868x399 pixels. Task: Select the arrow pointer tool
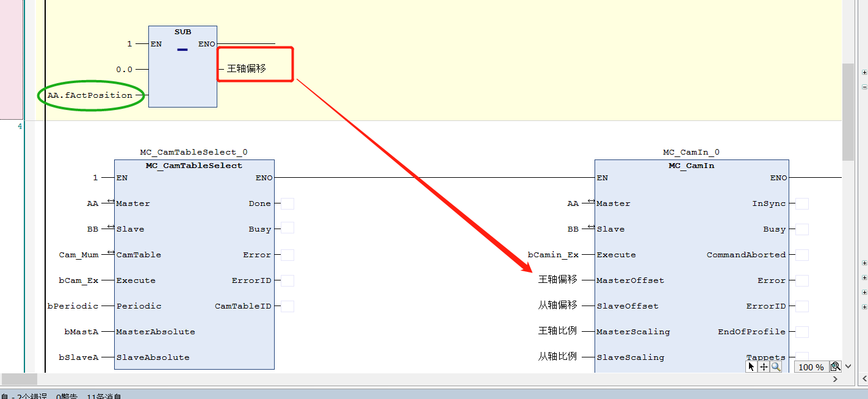751,367
